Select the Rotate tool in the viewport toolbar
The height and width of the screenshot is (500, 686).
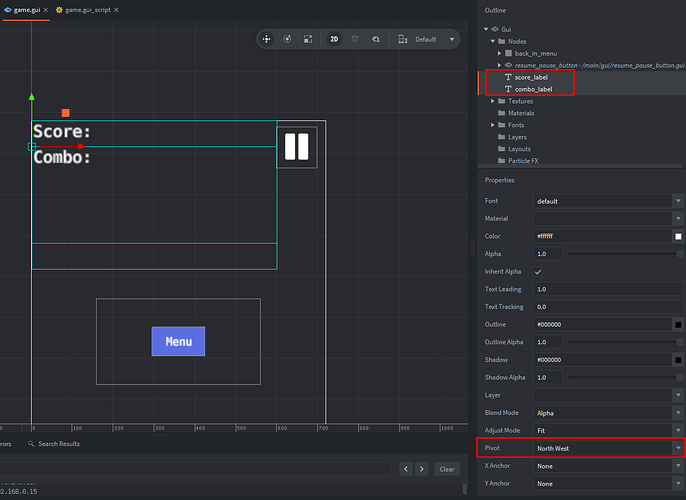coord(288,39)
